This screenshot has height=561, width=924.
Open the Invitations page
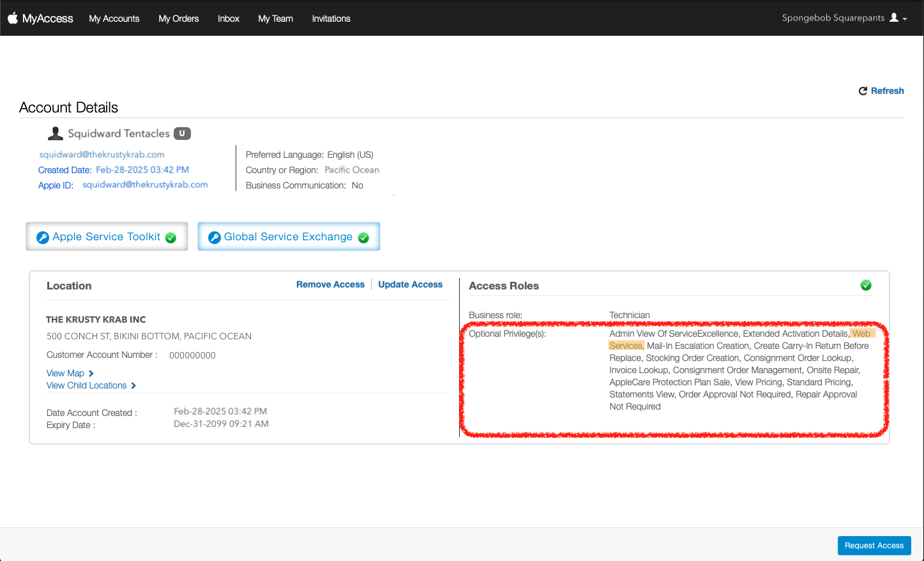pos(331,19)
